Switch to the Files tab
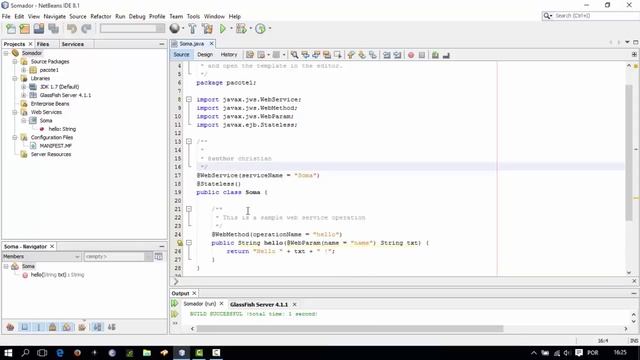 coord(43,44)
